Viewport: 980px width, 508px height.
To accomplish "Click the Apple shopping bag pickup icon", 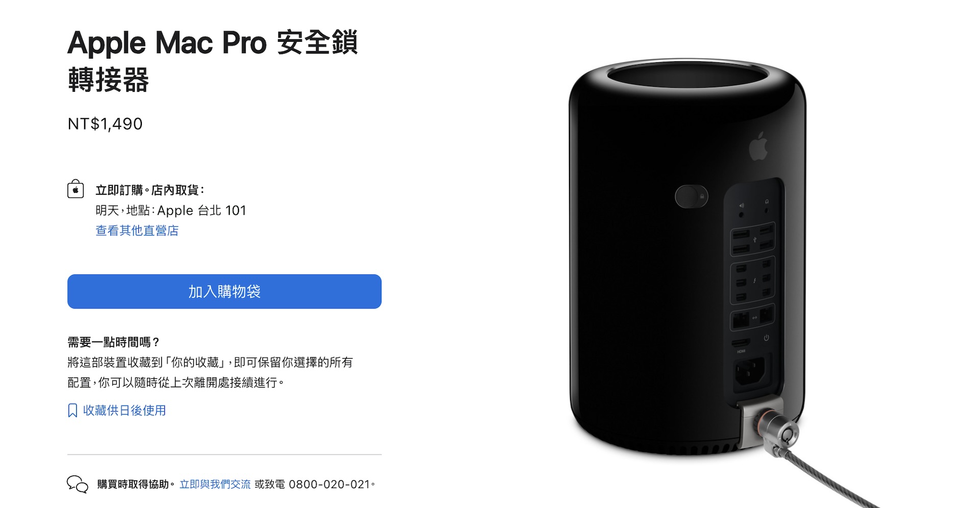I will click(x=76, y=189).
